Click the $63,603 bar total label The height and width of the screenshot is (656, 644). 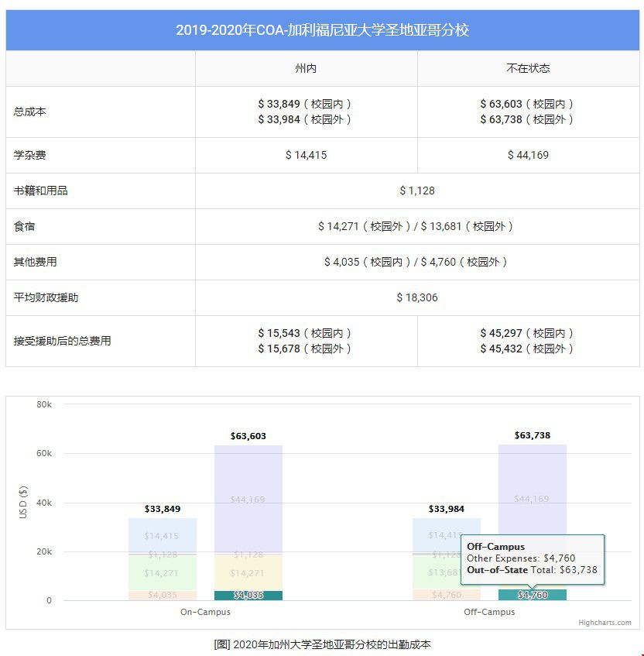coord(248,435)
